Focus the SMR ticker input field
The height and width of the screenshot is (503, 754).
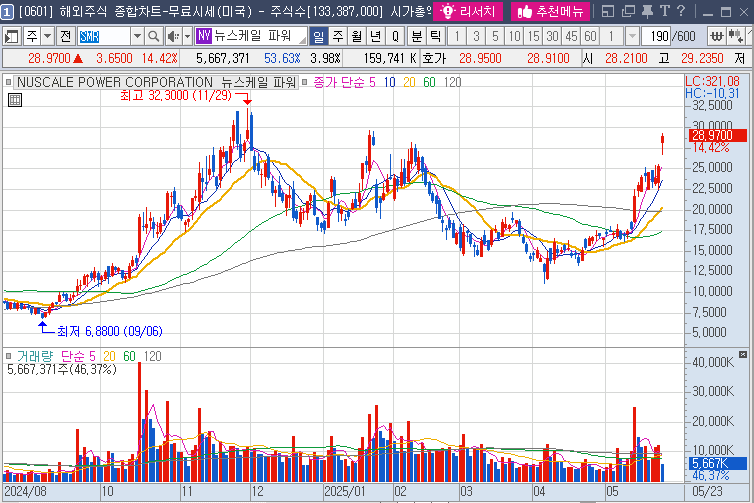(x=104, y=36)
